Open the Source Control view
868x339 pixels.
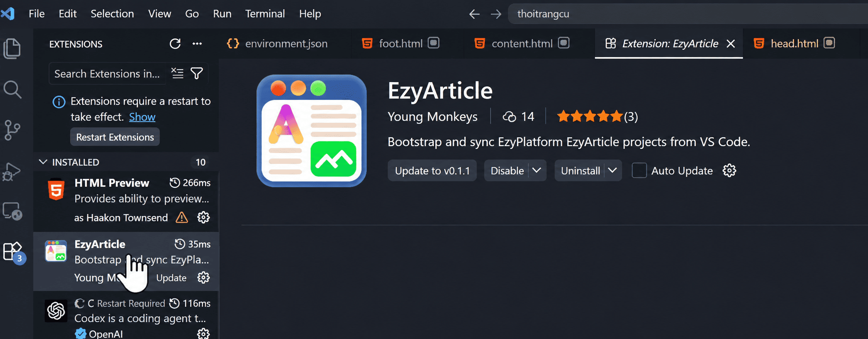12,130
